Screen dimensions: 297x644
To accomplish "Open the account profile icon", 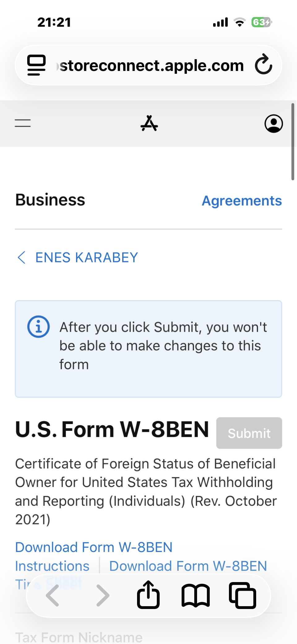I will pyautogui.click(x=273, y=124).
